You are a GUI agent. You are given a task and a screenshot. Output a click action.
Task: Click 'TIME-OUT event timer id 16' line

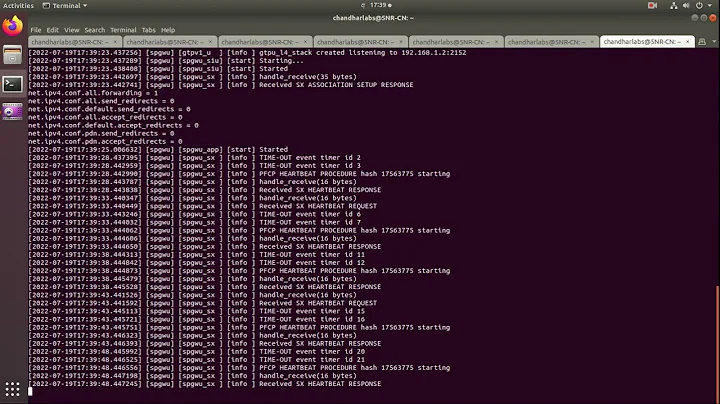pos(197,319)
